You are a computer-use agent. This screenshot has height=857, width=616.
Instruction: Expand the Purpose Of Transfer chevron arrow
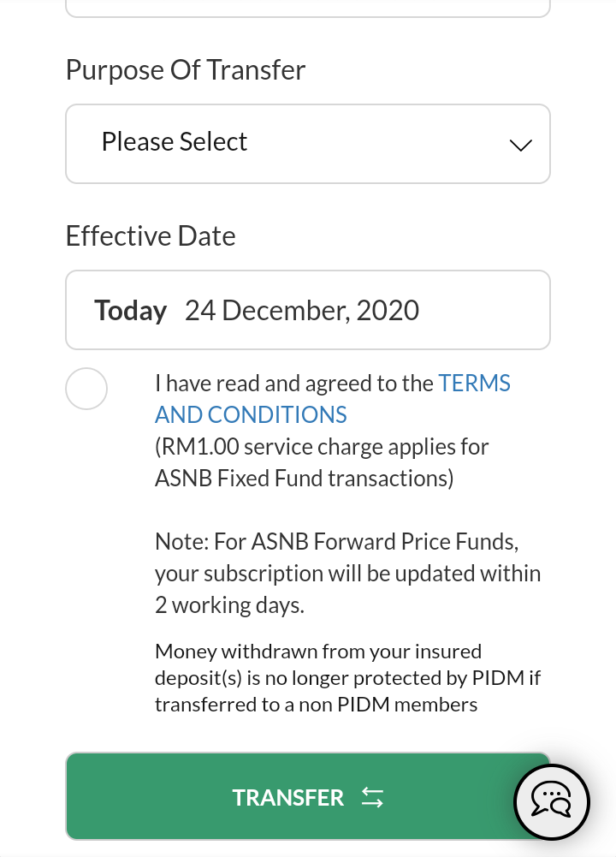coord(520,145)
